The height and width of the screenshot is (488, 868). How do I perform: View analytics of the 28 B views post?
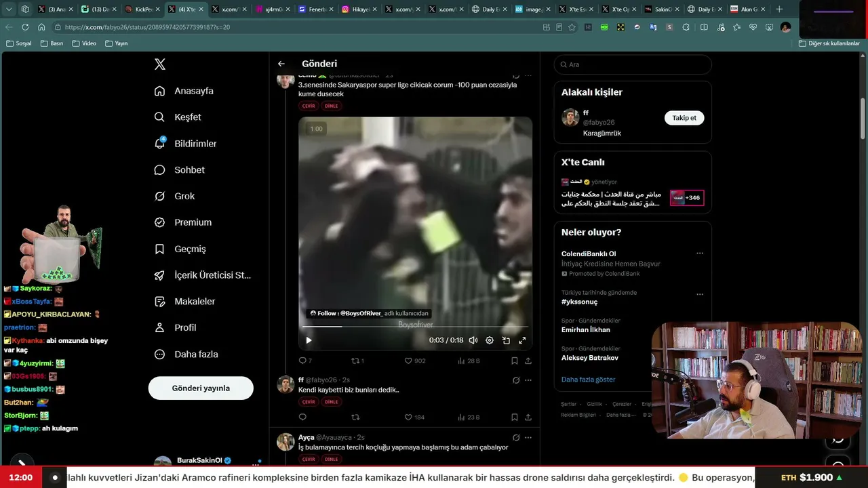[x=469, y=361]
